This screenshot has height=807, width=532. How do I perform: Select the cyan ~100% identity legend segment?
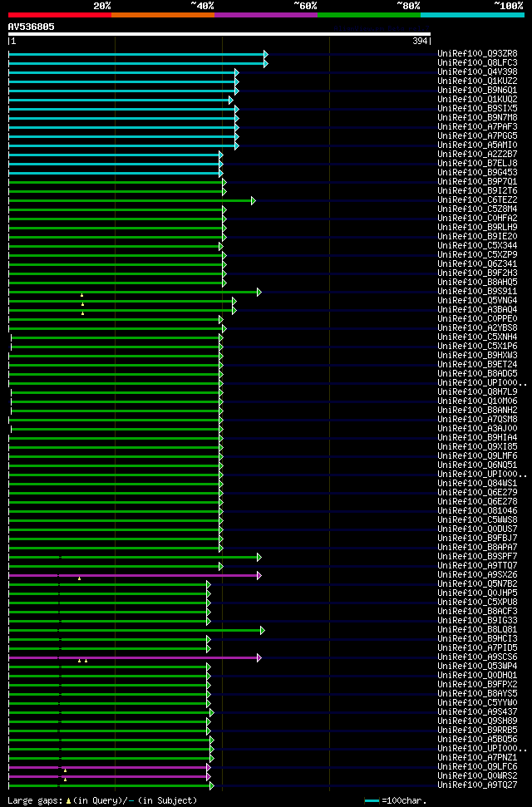coord(473,15)
